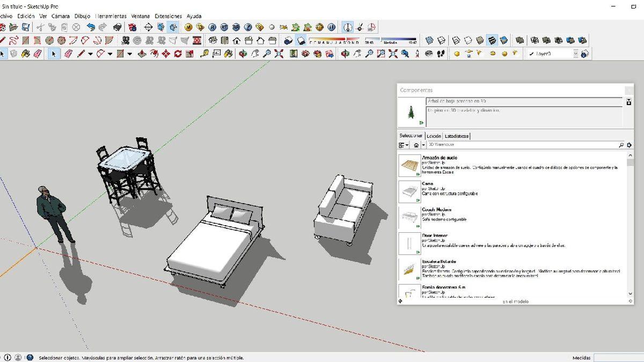Click the Estadísticas tab label
Viewport: 644px width, 362px height.
(x=456, y=136)
